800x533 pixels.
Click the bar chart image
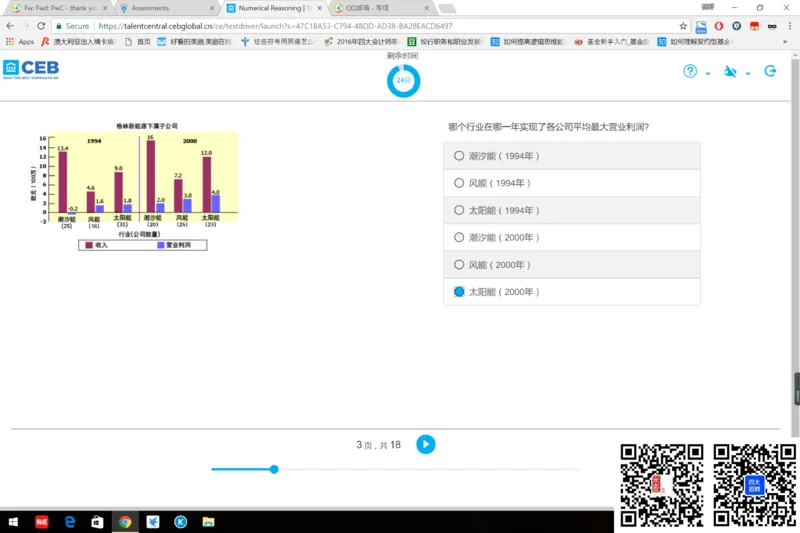tap(134, 187)
